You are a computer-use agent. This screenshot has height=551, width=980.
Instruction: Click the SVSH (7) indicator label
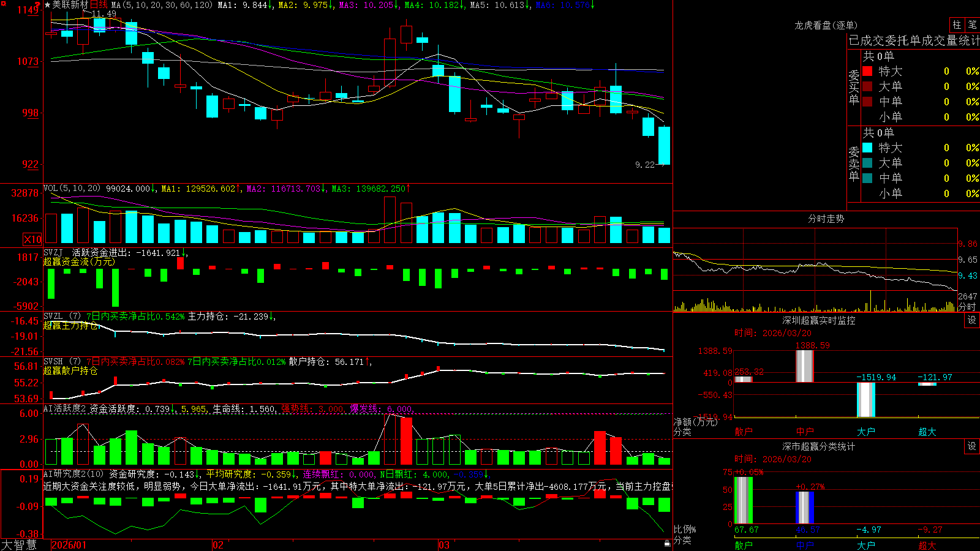click(62, 362)
